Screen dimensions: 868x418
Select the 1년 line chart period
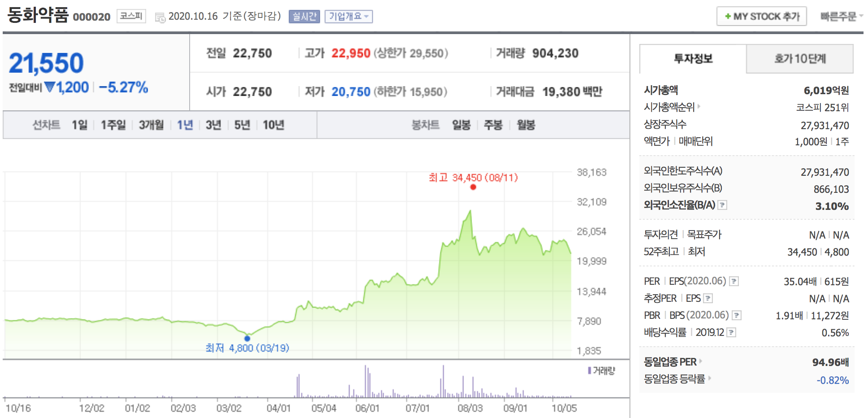click(185, 125)
